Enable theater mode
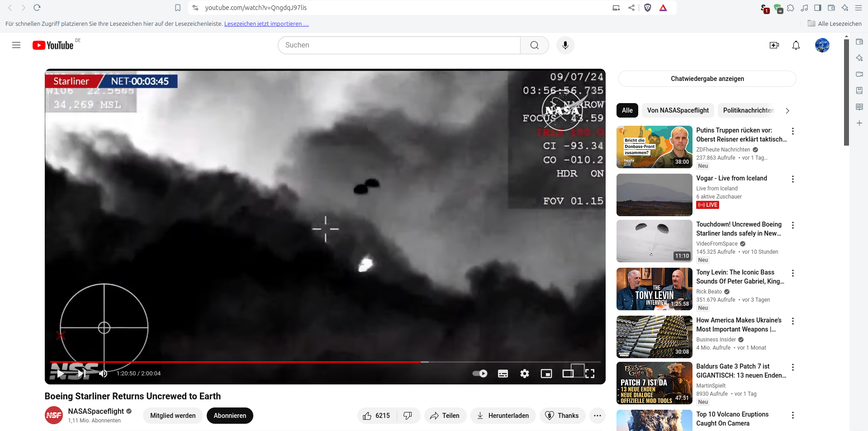 [568, 374]
